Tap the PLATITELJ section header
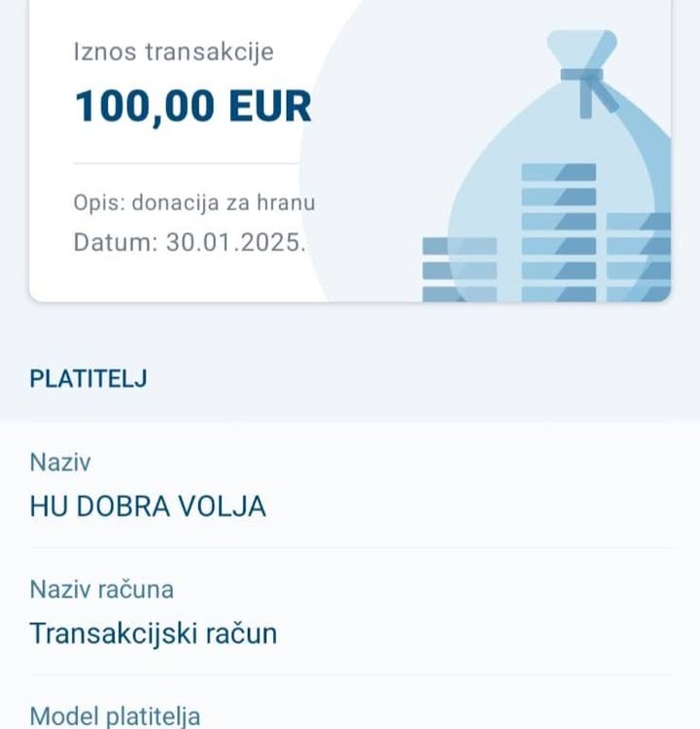700x729 pixels. tap(88, 378)
